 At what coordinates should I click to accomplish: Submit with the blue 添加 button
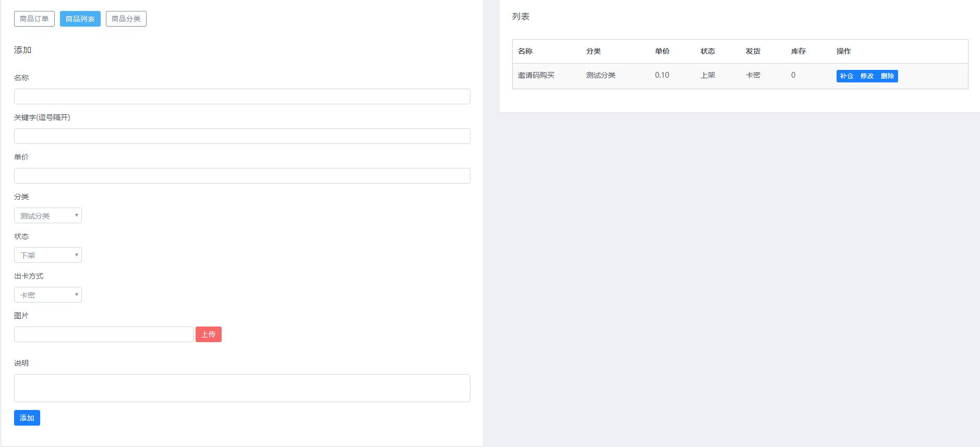[x=27, y=418]
